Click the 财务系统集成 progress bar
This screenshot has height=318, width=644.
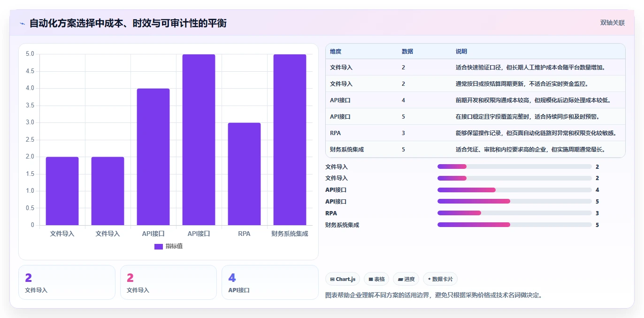click(x=514, y=225)
